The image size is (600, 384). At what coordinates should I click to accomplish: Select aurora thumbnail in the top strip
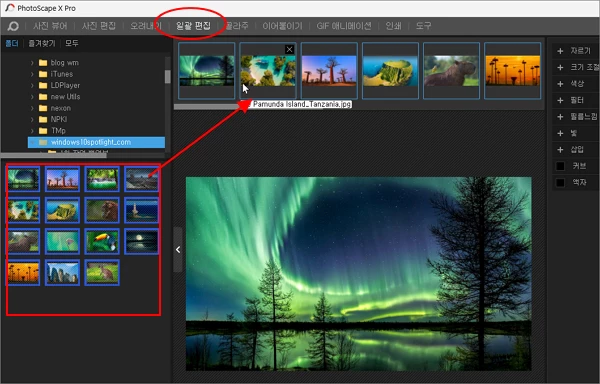tap(207, 71)
